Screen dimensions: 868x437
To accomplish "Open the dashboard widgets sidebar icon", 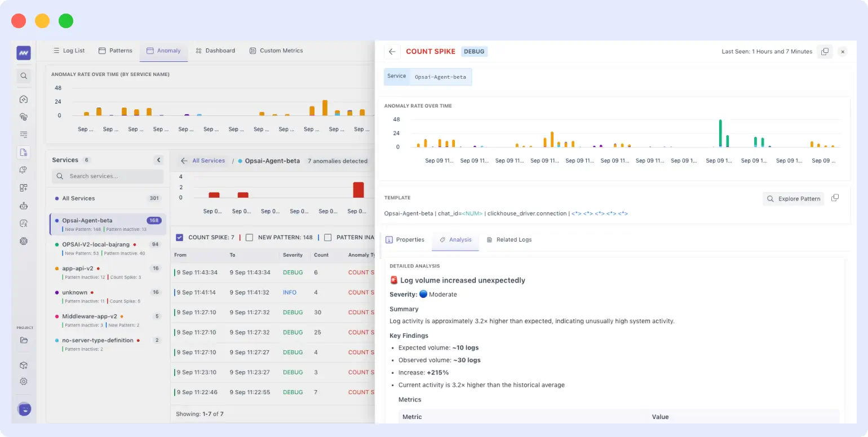I will pyautogui.click(x=24, y=188).
